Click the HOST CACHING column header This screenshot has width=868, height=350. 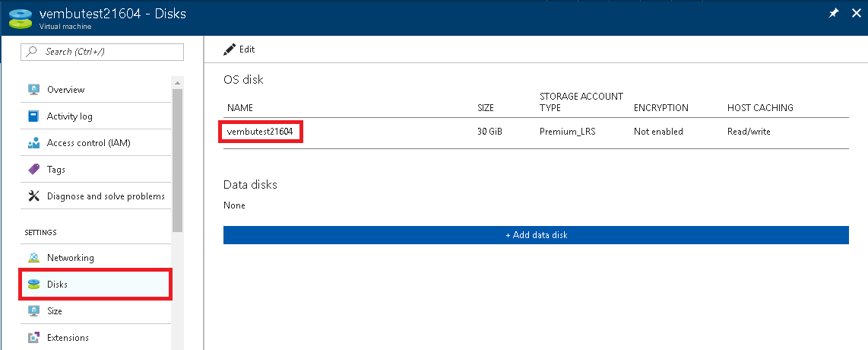(760, 108)
